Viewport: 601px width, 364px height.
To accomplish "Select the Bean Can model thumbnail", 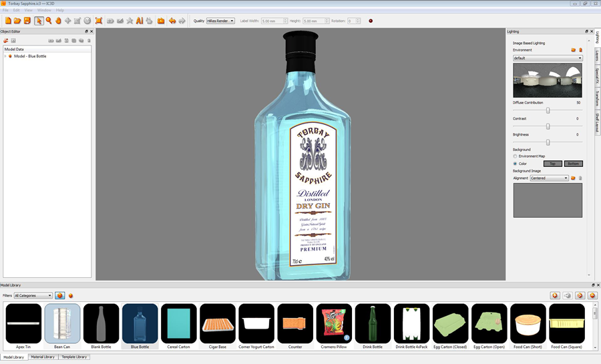I will (x=63, y=323).
